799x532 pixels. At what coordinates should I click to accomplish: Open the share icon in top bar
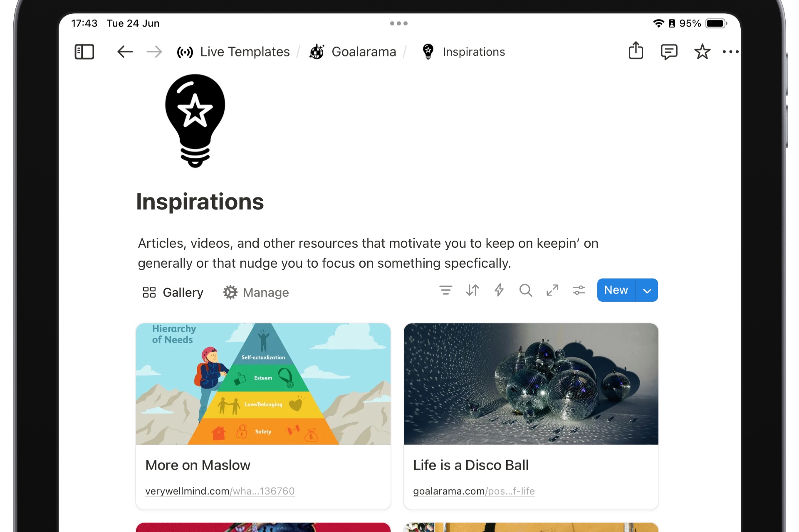(636, 51)
